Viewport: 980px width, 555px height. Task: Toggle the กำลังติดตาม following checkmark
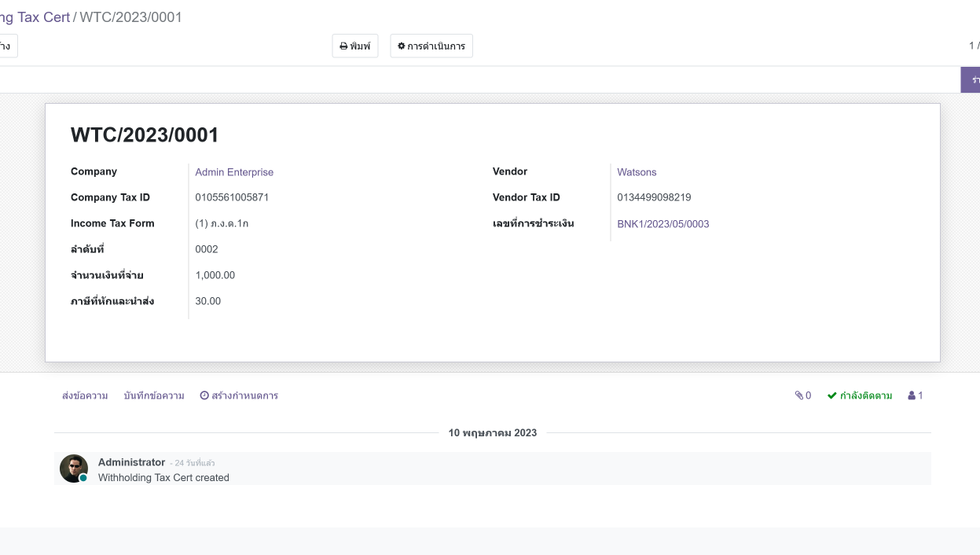(x=859, y=395)
